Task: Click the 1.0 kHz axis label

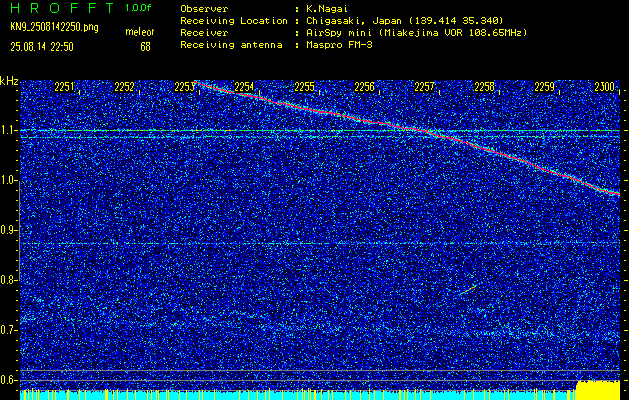Action: click(7, 181)
